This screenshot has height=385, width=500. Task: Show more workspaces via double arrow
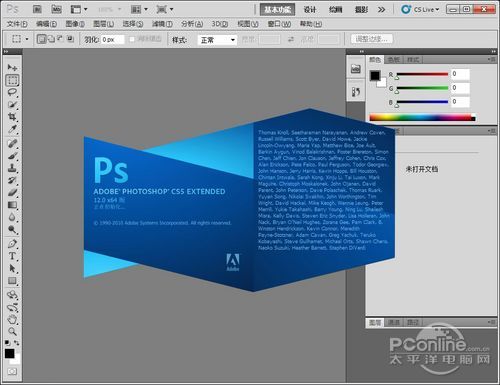point(381,10)
